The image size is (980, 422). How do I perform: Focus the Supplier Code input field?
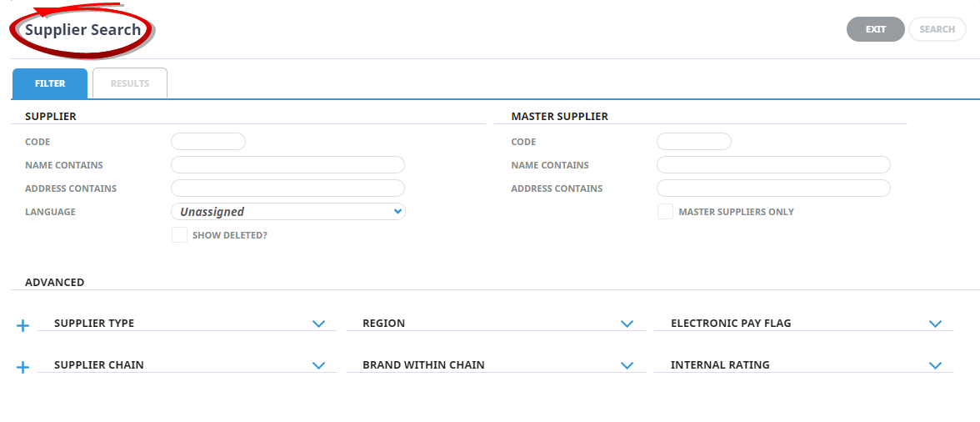[208, 142]
